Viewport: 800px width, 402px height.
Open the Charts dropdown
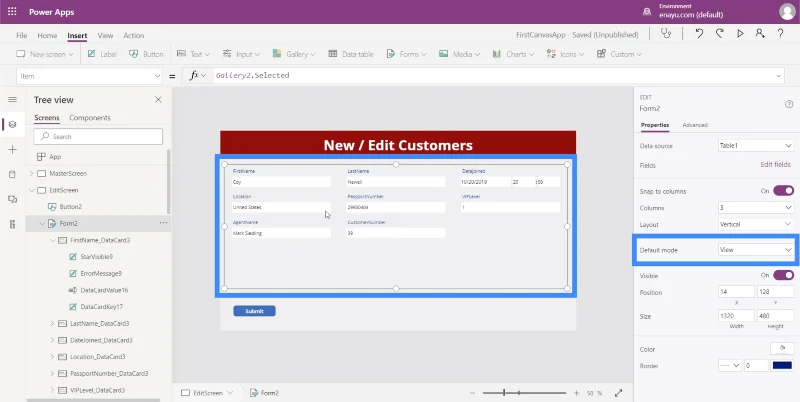[x=513, y=54]
